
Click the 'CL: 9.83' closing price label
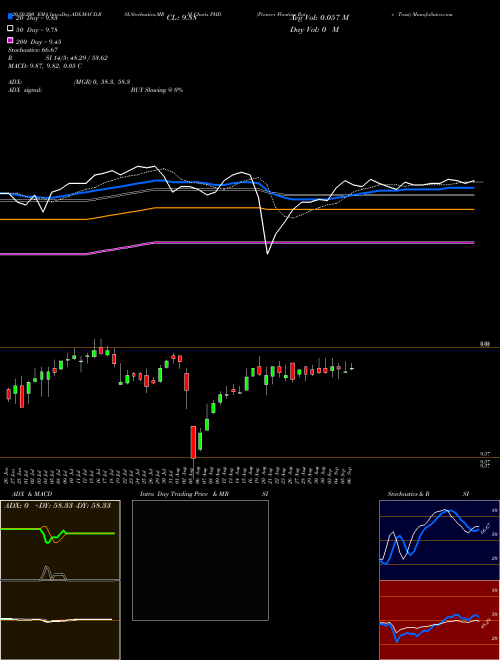181,18
